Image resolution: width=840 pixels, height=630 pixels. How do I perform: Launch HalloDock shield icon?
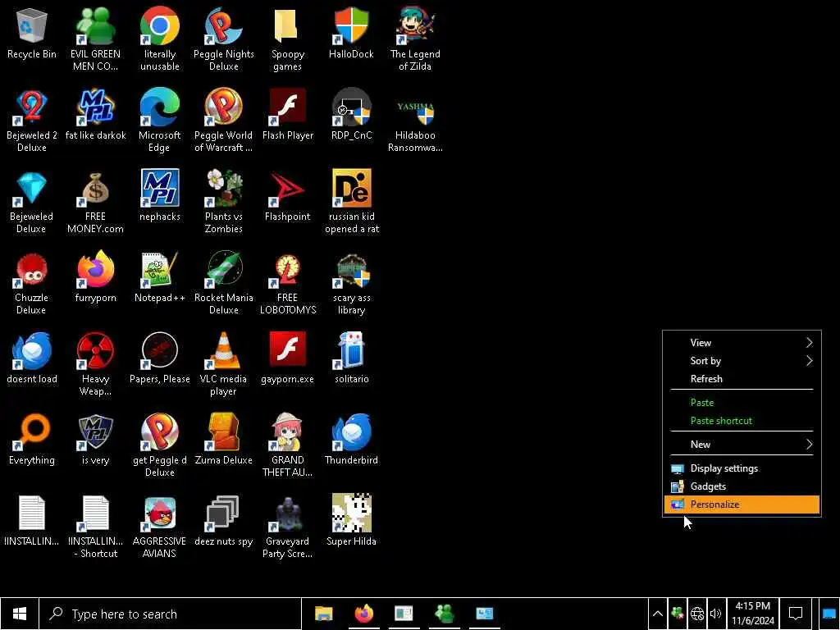(351, 34)
